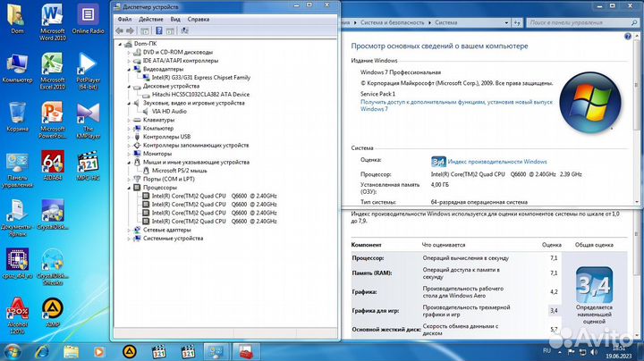Launch MPC-HC desktop shortcut
The width and height of the screenshot is (644, 361).
coord(88,165)
